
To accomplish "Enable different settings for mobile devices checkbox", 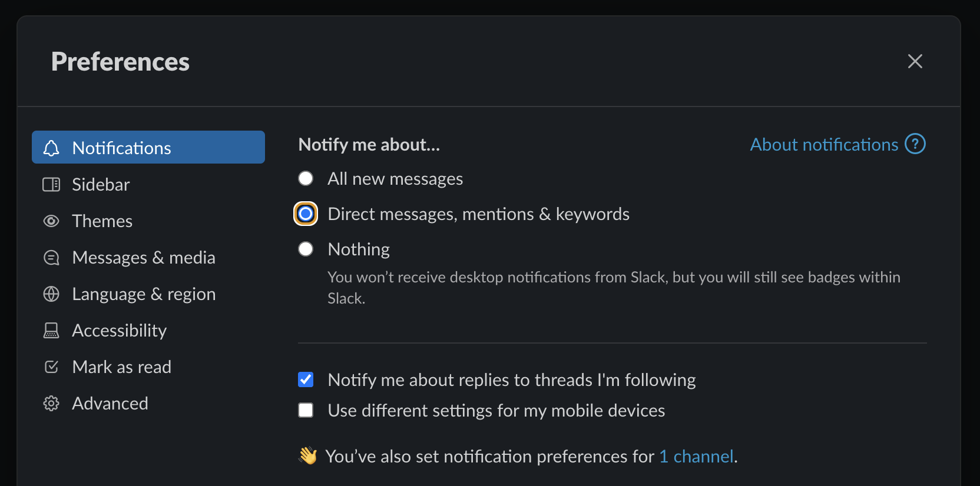I will 306,410.
